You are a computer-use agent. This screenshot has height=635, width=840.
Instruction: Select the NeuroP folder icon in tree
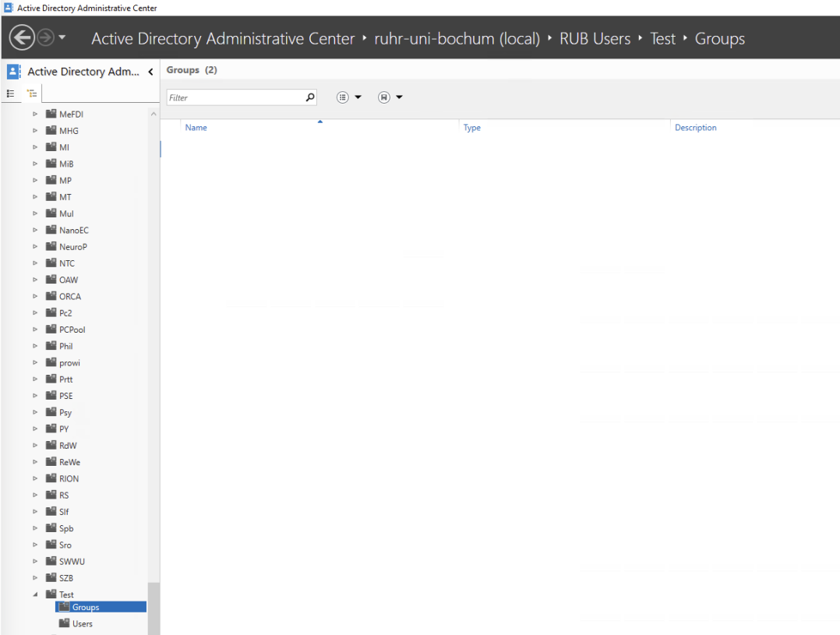(x=51, y=246)
